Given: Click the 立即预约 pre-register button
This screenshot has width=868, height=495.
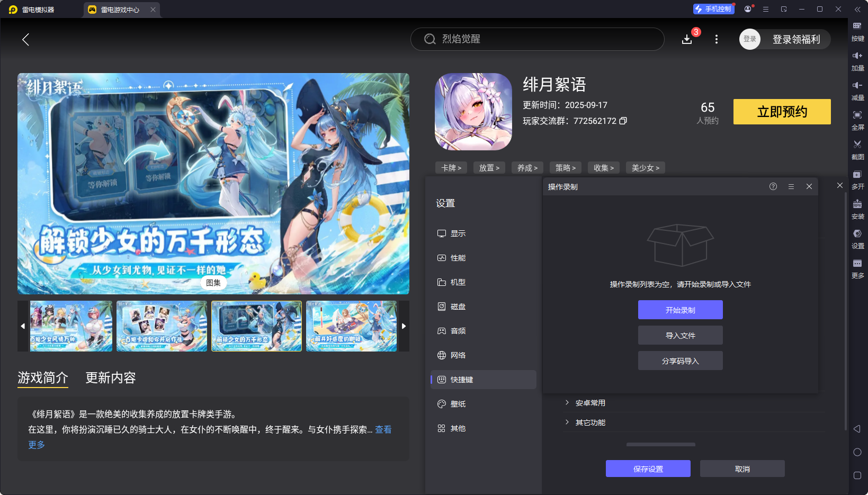Looking at the screenshot, I should pyautogui.click(x=781, y=112).
